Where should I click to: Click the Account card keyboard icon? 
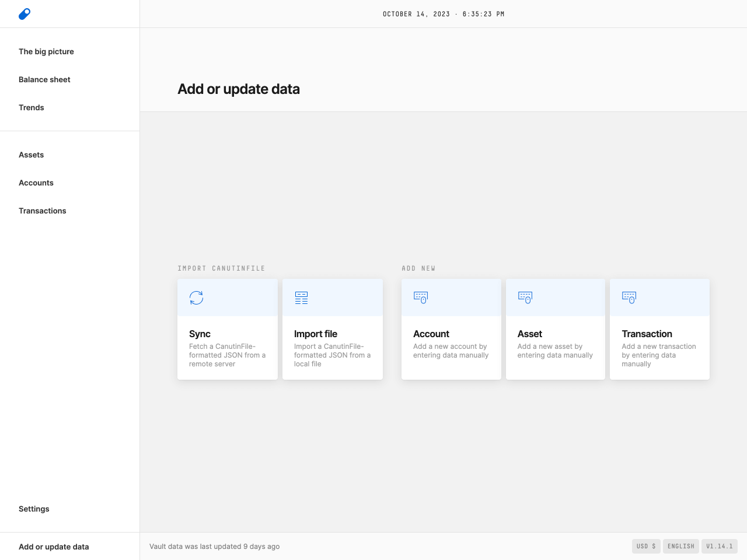click(x=421, y=297)
